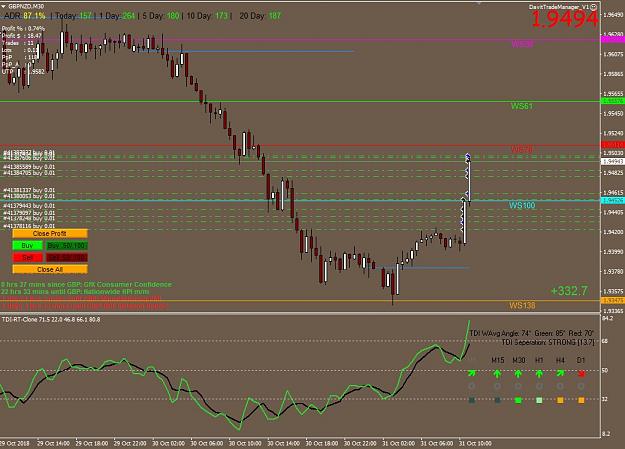Click the gray circle indicator in H4 column

(560, 386)
